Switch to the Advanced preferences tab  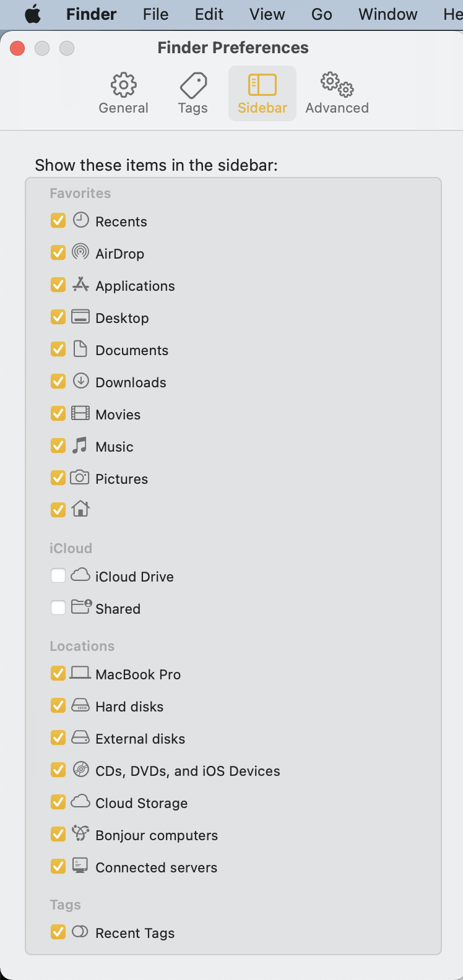coord(337,94)
